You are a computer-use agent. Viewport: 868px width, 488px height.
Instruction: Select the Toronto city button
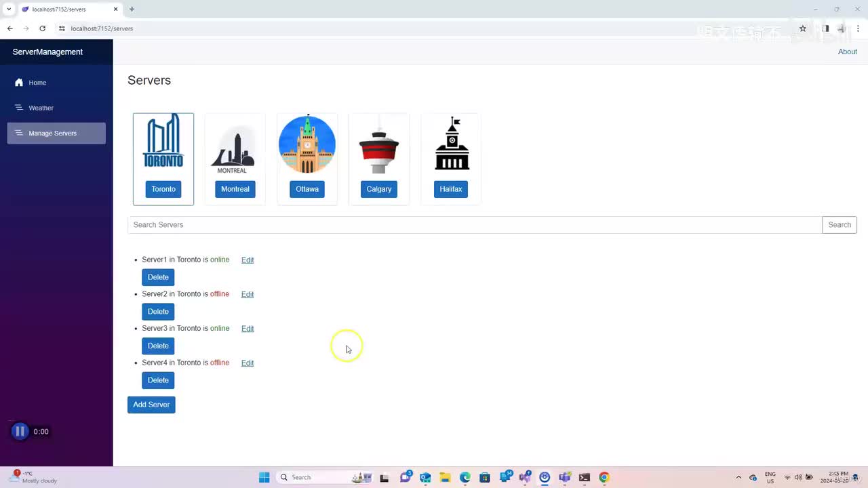163,189
